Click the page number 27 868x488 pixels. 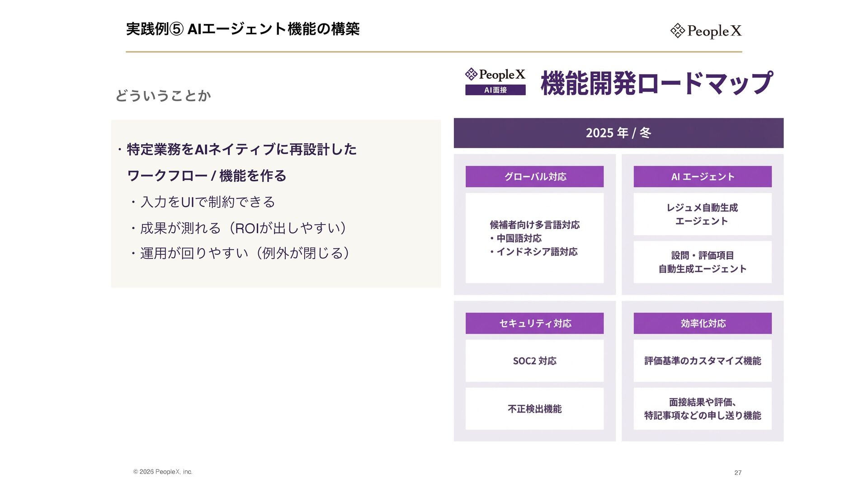[x=738, y=473]
